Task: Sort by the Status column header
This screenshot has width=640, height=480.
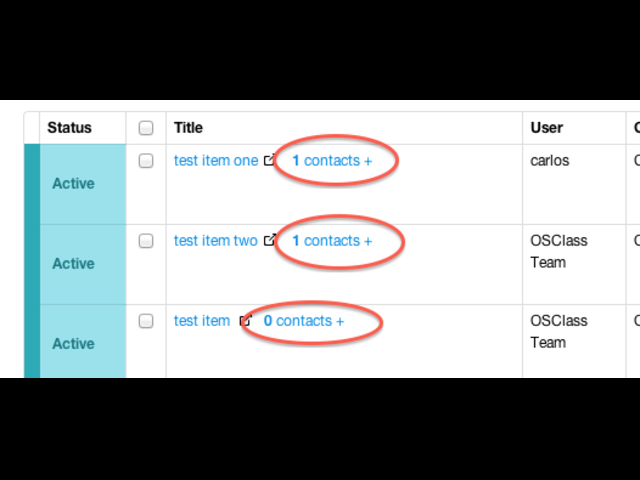Action: click(x=69, y=128)
